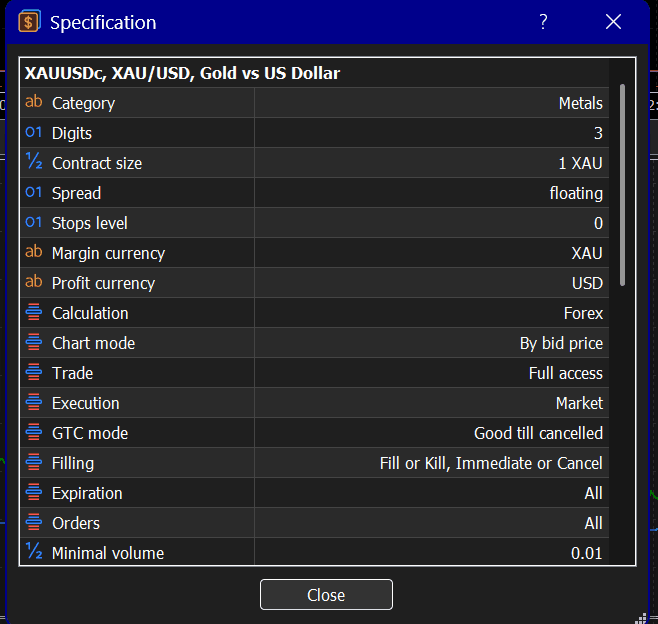Select the By bid price value

561,343
